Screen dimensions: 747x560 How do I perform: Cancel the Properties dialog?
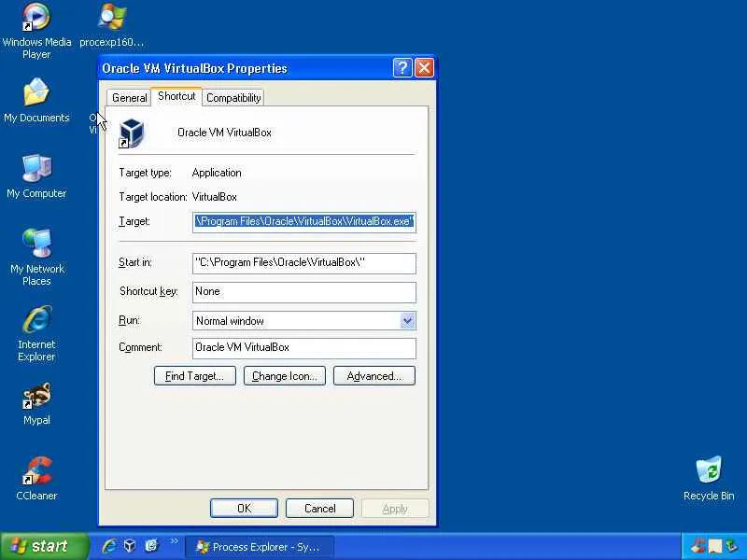319,508
